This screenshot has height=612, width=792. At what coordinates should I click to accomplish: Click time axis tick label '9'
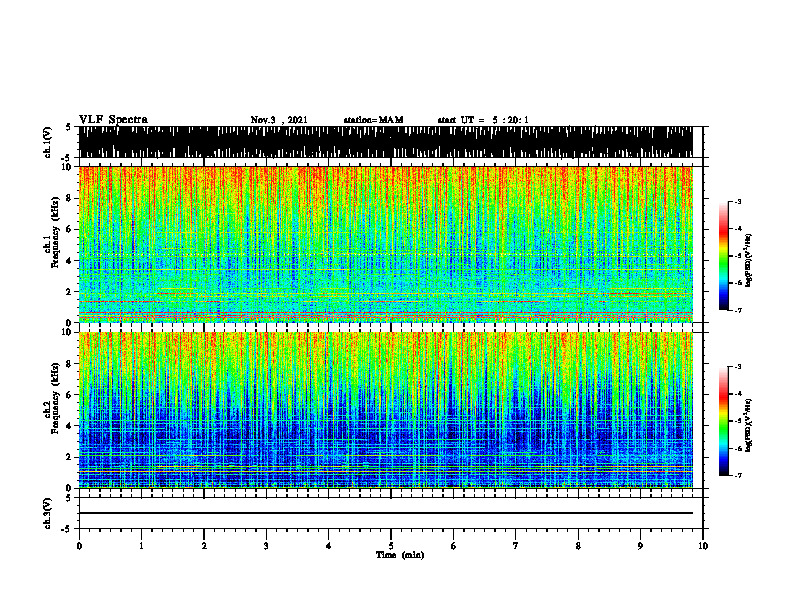[640, 545]
